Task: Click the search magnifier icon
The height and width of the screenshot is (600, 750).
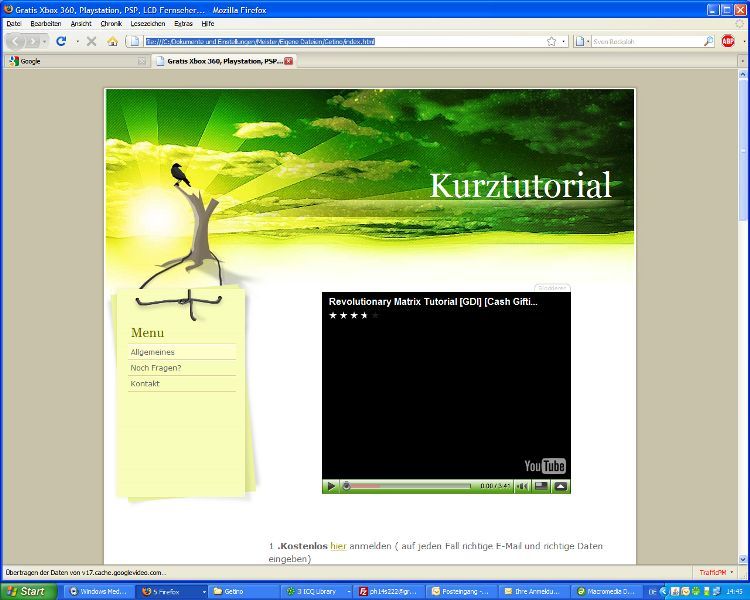Action: (708, 41)
